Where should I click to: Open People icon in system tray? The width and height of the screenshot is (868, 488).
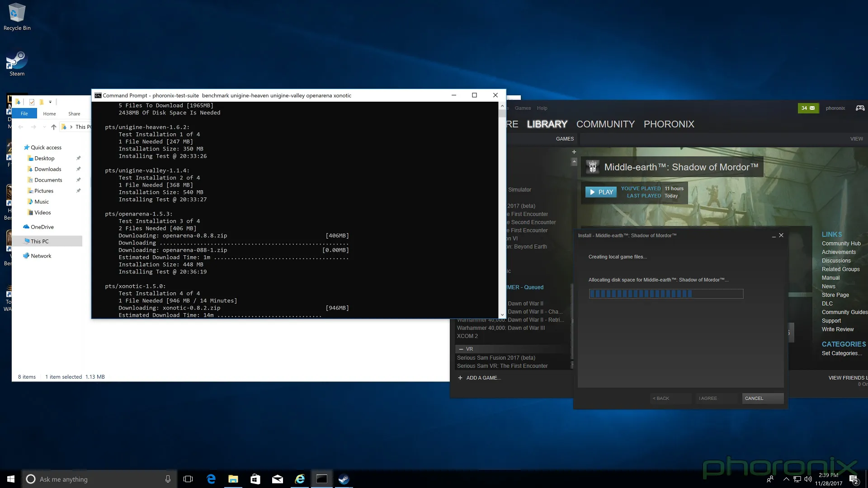770,479
